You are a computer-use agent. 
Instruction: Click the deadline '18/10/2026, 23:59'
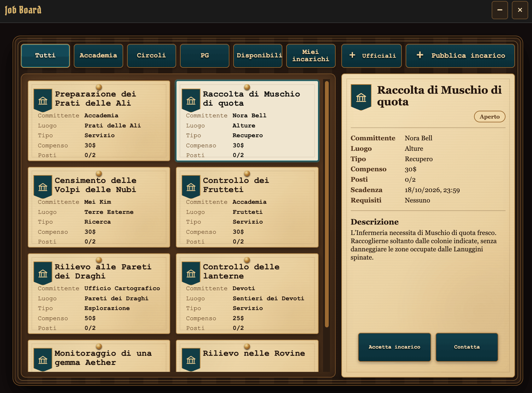[x=432, y=190]
